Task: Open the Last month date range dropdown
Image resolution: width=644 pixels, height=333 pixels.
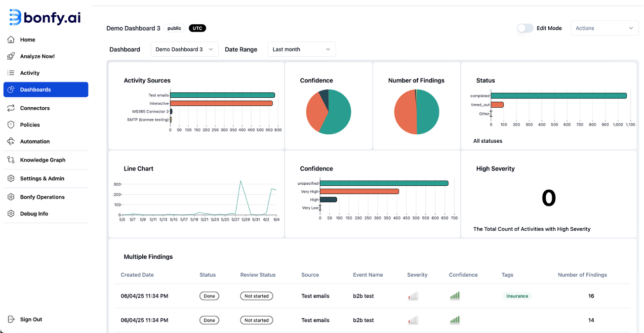Action: 301,49
